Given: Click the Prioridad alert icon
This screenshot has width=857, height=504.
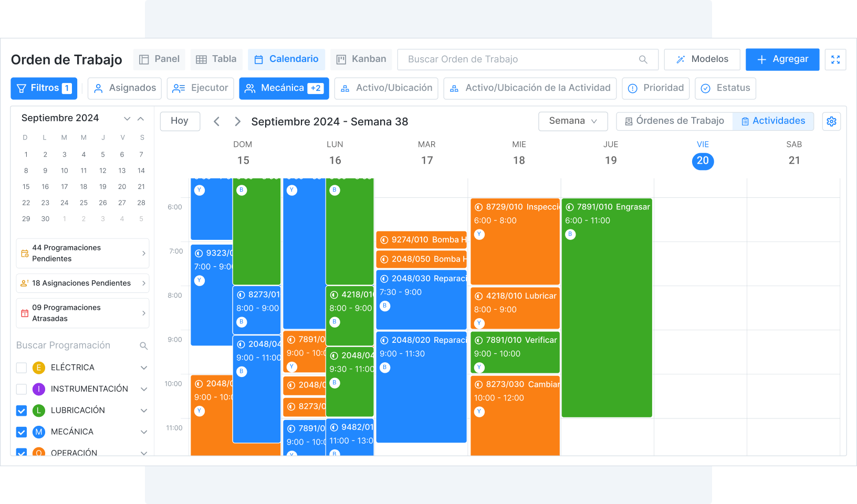Looking at the screenshot, I should click(x=632, y=88).
